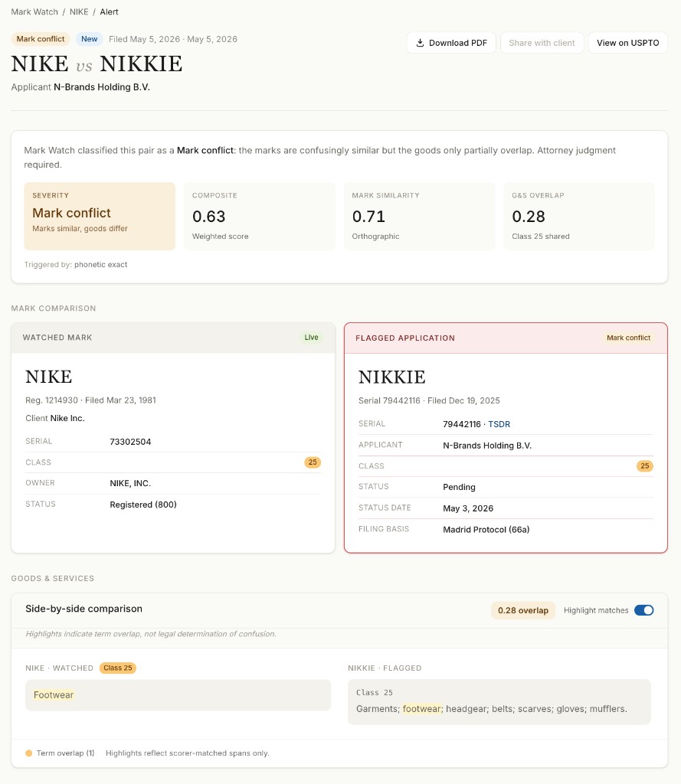This screenshot has height=784, width=681.
Task: Click the 0.28 overlap pill
Action: (523, 610)
